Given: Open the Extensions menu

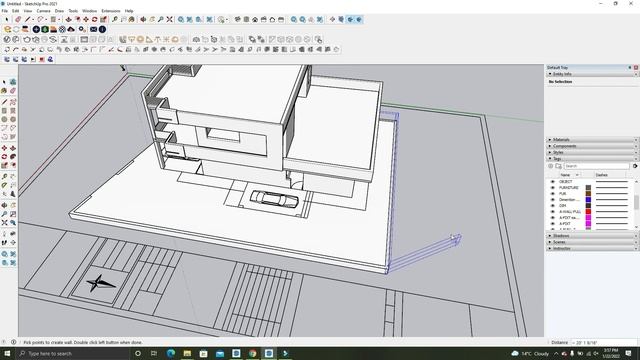Looking at the screenshot, I should (111, 11).
